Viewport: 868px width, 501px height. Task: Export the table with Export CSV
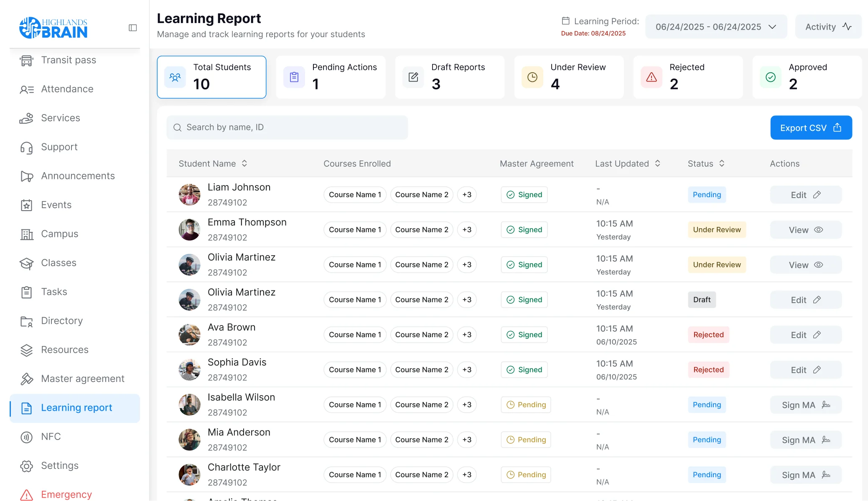coord(811,128)
